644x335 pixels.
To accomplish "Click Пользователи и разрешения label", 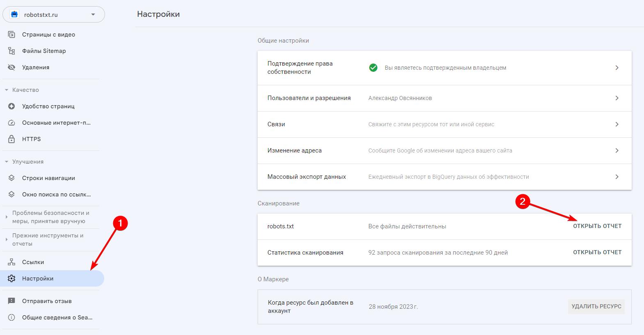I will (309, 98).
